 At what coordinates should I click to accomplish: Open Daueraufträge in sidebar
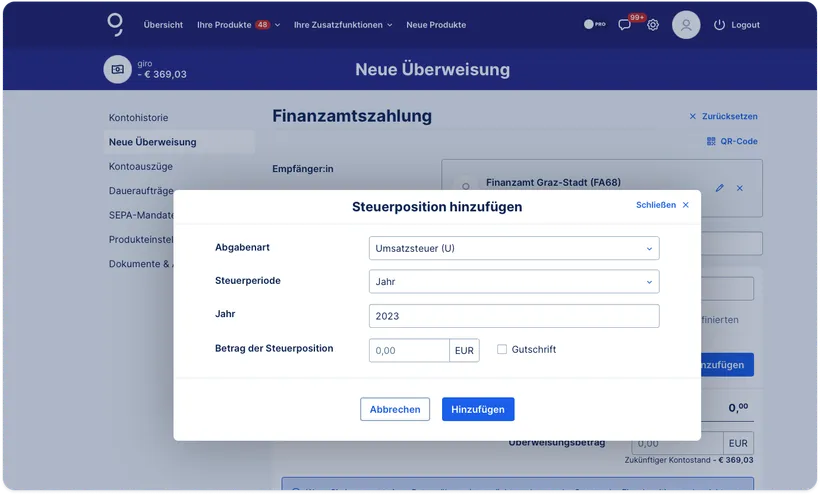point(141,191)
